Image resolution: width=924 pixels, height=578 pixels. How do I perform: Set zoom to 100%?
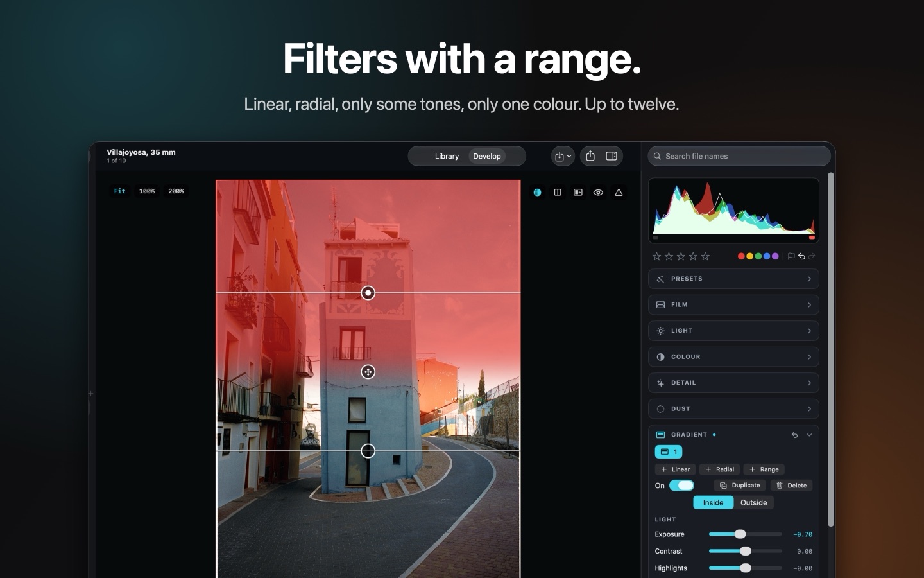tap(147, 191)
